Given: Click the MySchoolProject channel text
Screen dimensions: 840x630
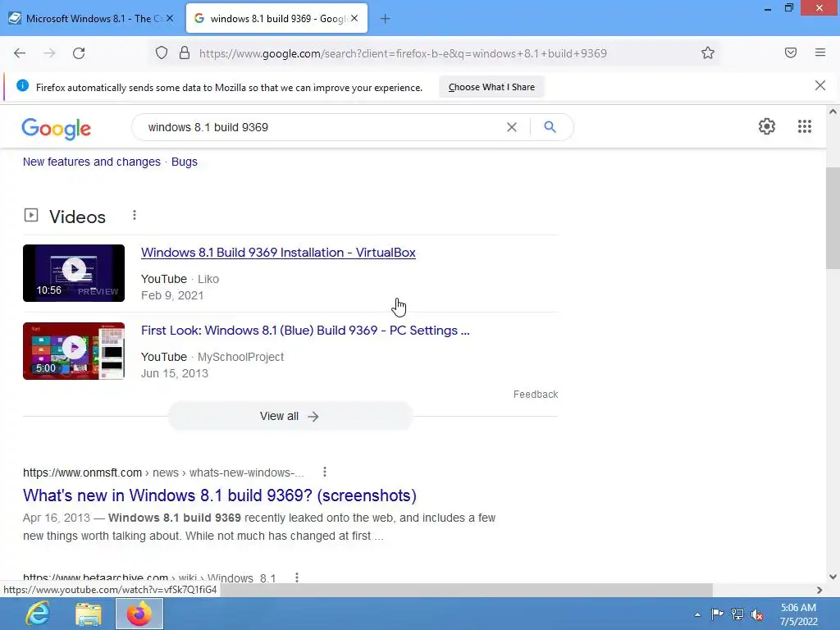Looking at the screenshot, I should click(x=240, y=357).
